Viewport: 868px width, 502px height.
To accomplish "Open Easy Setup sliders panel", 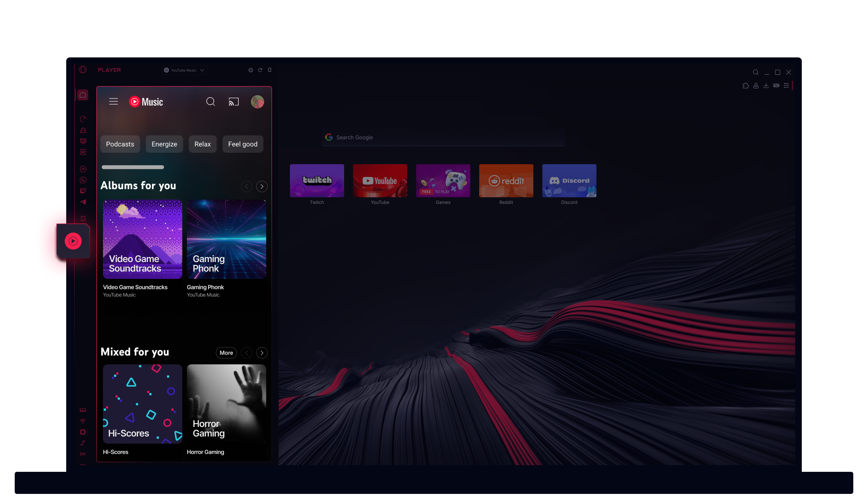I will point(786,85).
